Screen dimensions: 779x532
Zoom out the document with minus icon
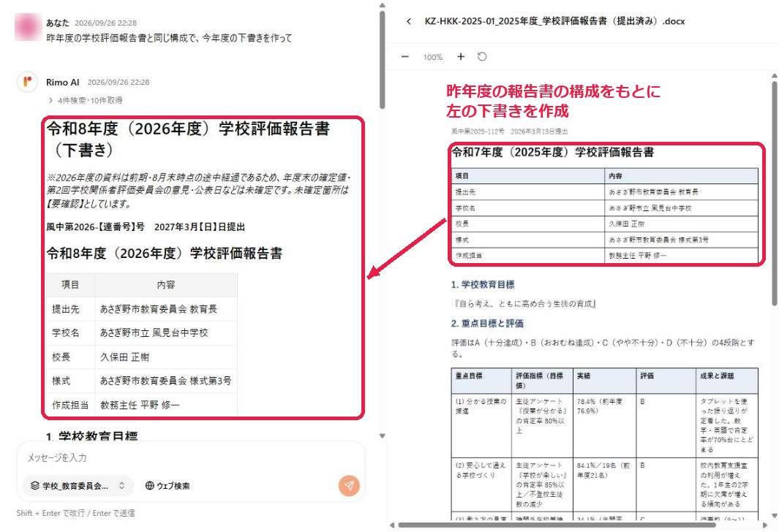click(405, 56)
